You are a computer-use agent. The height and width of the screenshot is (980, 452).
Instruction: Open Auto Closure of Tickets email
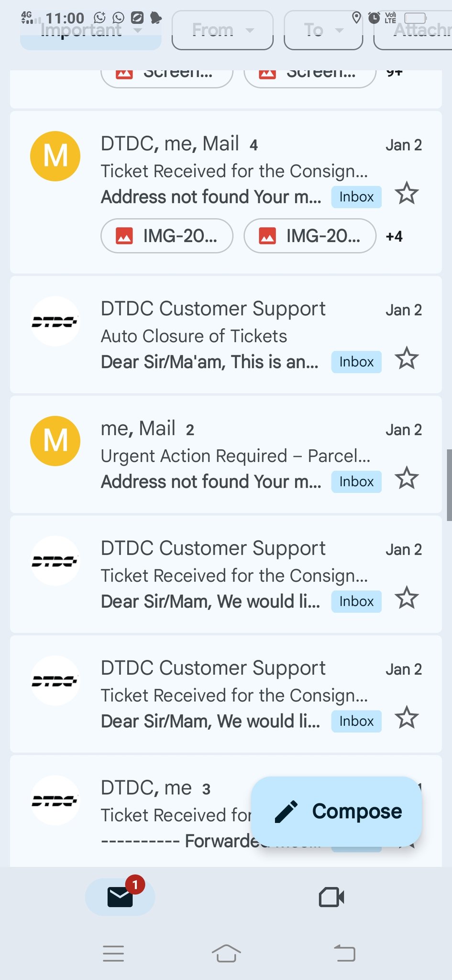point(210,336)
